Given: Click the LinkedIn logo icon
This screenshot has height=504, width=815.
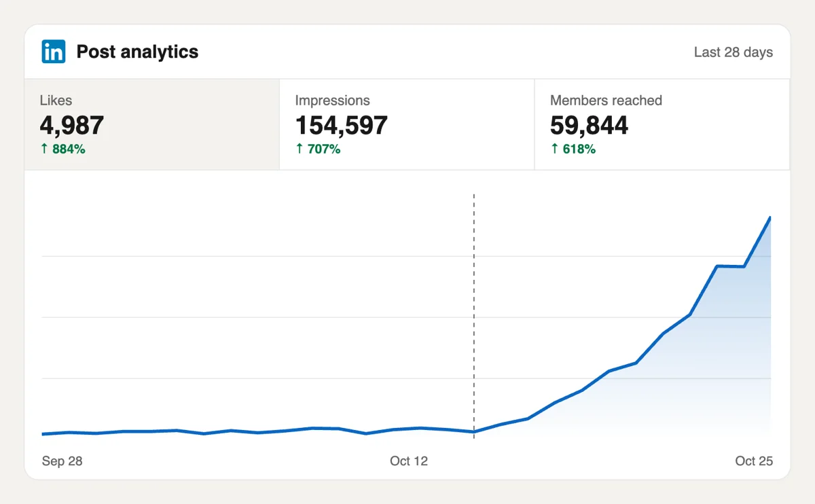Looking at the screenshot, I should 54,52.
